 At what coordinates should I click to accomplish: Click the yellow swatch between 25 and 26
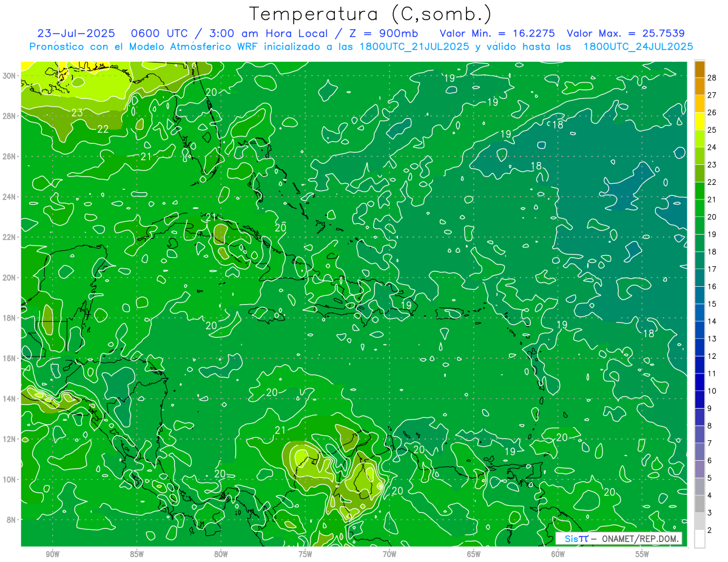699,122
